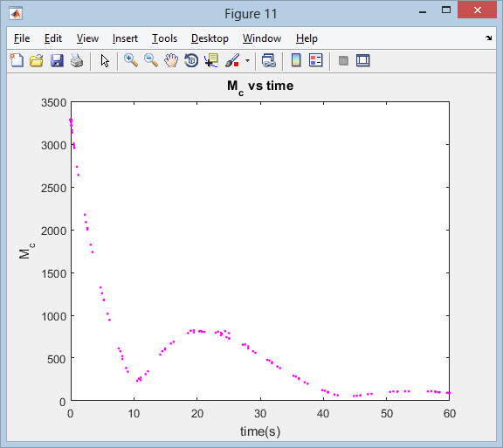Activate the Zoom Out magnifier tool
The image size is (503, 448).
pyautogui.click(x=151, y=60)
